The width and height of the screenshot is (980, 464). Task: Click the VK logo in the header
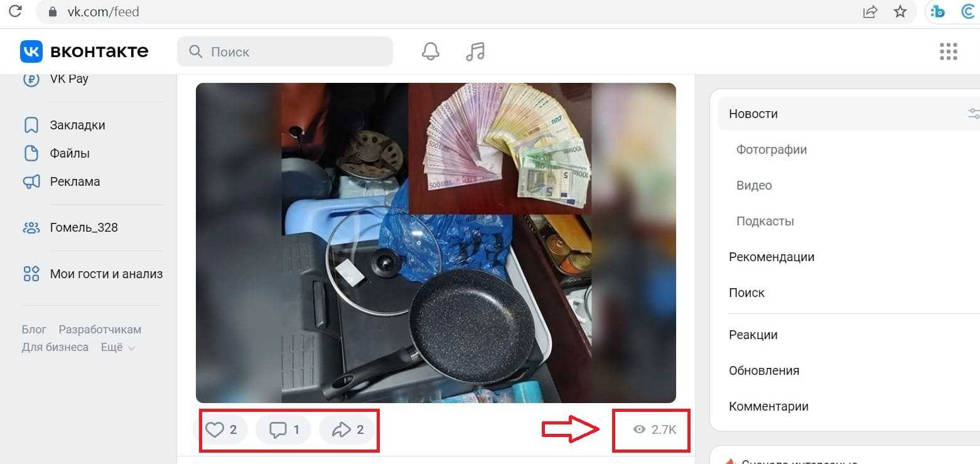pyautogui.click(x=84, y=51)
